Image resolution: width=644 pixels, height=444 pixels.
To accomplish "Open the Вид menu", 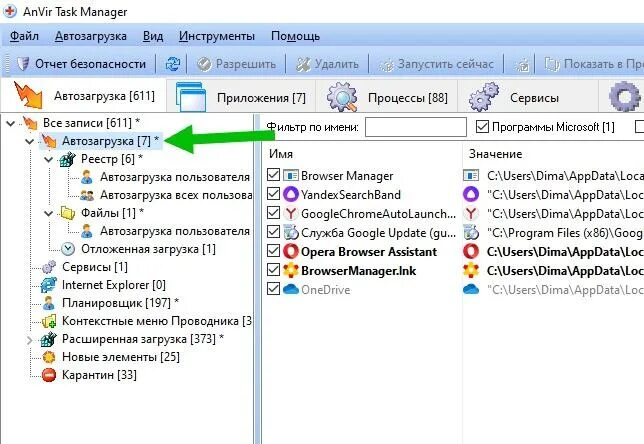I will 153,36.
